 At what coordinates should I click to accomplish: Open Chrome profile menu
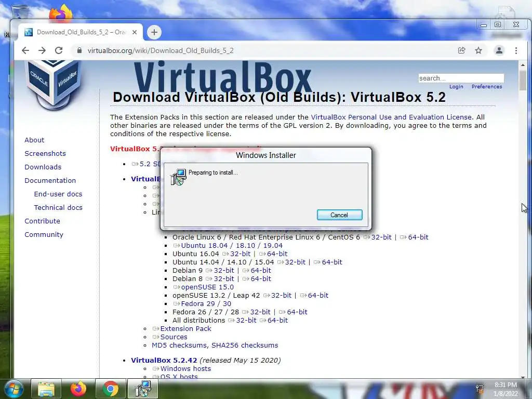pos(499,50)
